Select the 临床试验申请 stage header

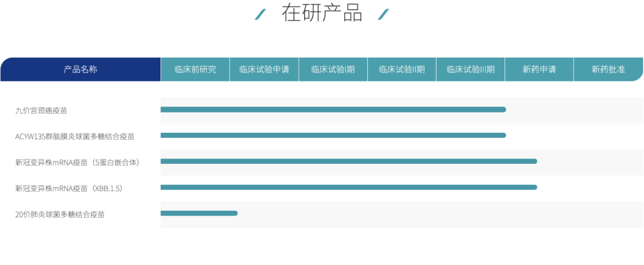pyautogui.click(x=264, y=69)
